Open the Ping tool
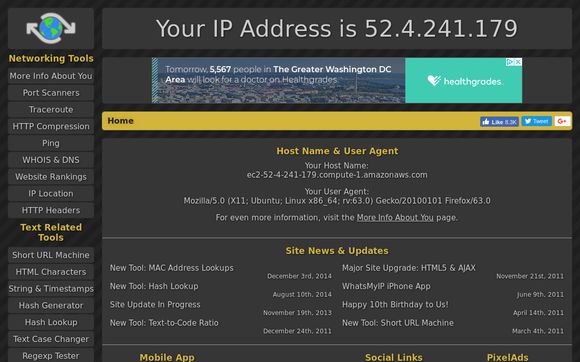 tap(51, 143)
